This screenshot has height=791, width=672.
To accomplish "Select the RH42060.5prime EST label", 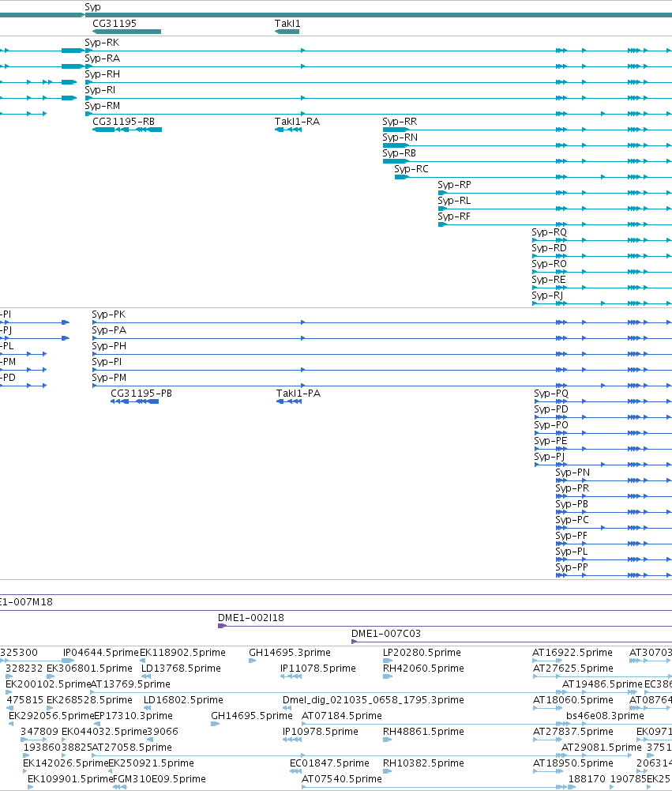I will [x=423, y=669].
